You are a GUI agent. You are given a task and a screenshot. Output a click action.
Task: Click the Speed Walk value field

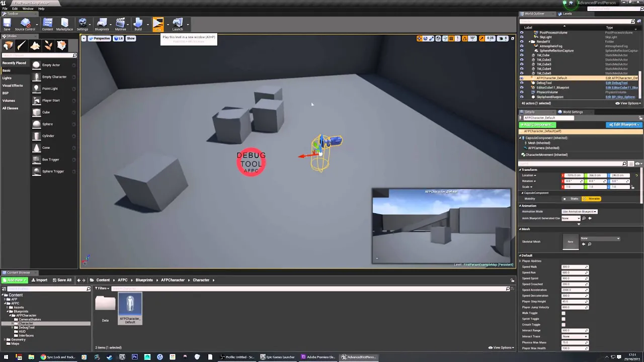coord(575,267)
